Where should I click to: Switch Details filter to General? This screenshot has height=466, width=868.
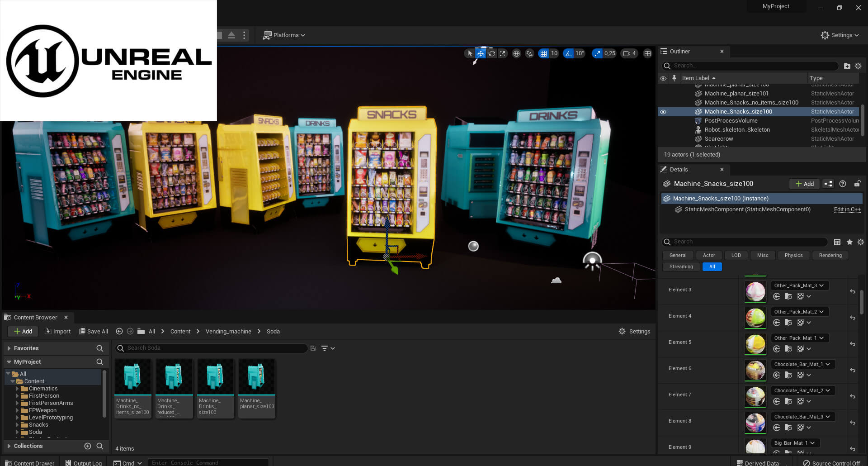(x=678, y=256)
